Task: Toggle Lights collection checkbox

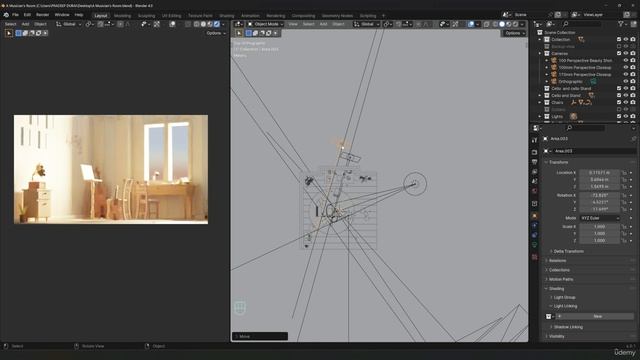Action: 619,116
